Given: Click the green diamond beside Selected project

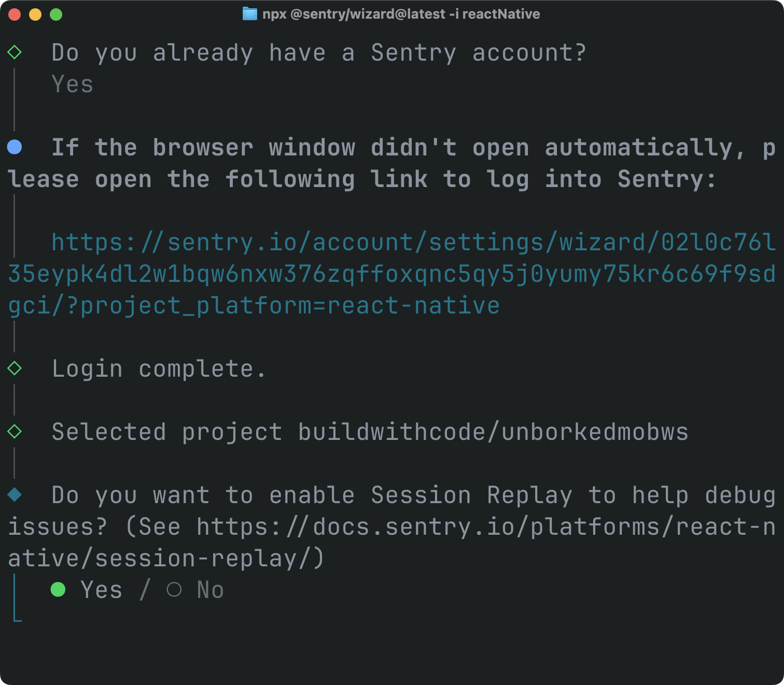Looking at the screenshot, I should 15,431.
